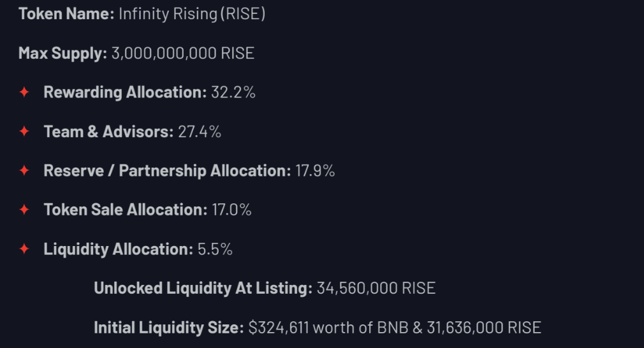Click the Unlocked Liquidity At Listing label
The height and width of the screenshot is (348, 644).
[x=203, y=288]
